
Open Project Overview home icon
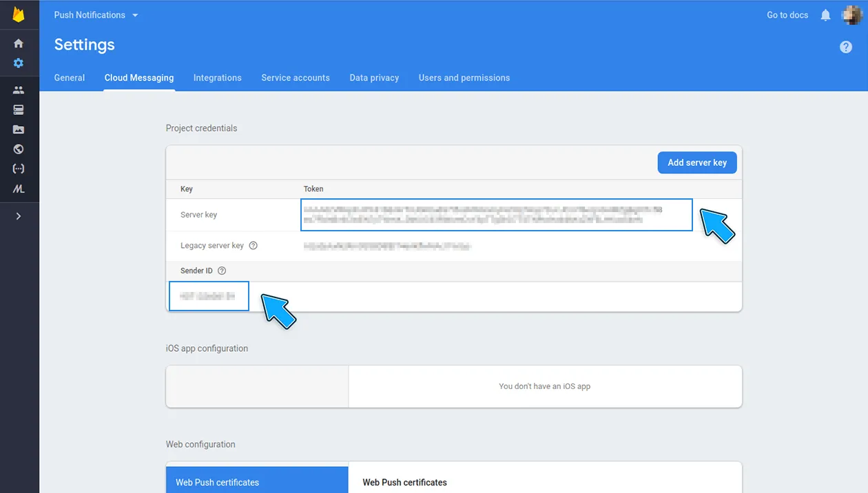pos(19,43)
